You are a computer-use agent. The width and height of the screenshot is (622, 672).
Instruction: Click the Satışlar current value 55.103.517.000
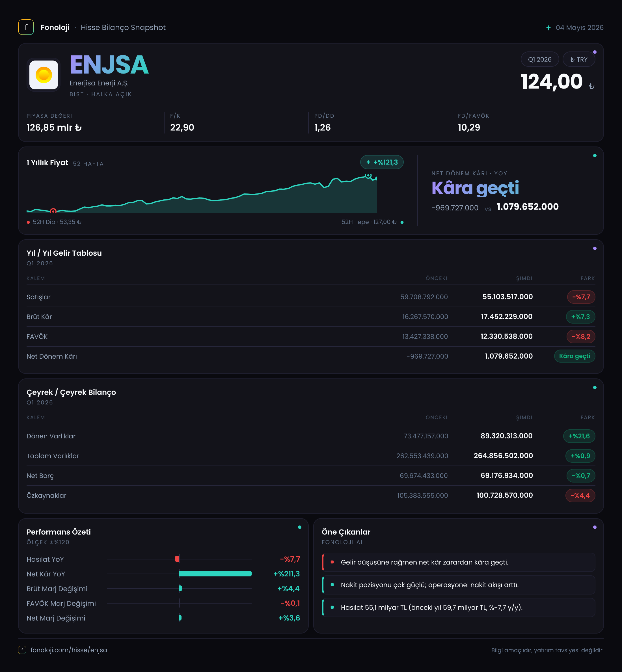(507, 297)
